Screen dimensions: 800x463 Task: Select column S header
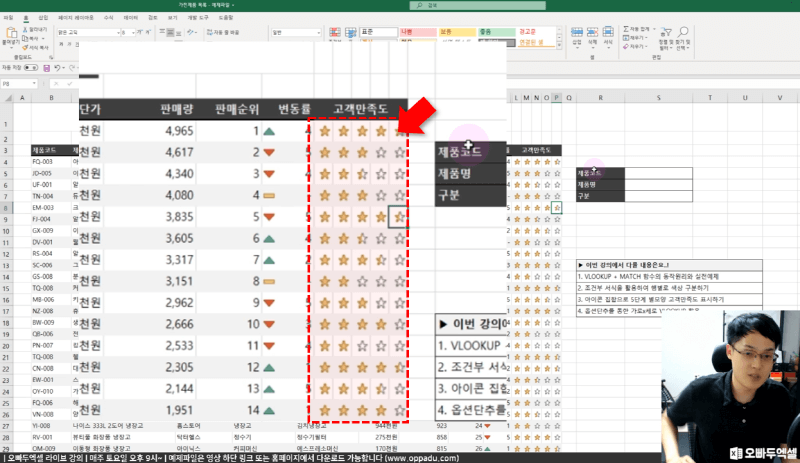pos(659,98)
